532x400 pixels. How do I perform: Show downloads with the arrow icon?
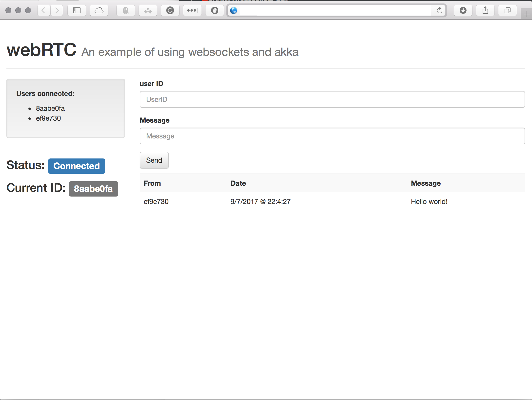(x=463, y=10)
